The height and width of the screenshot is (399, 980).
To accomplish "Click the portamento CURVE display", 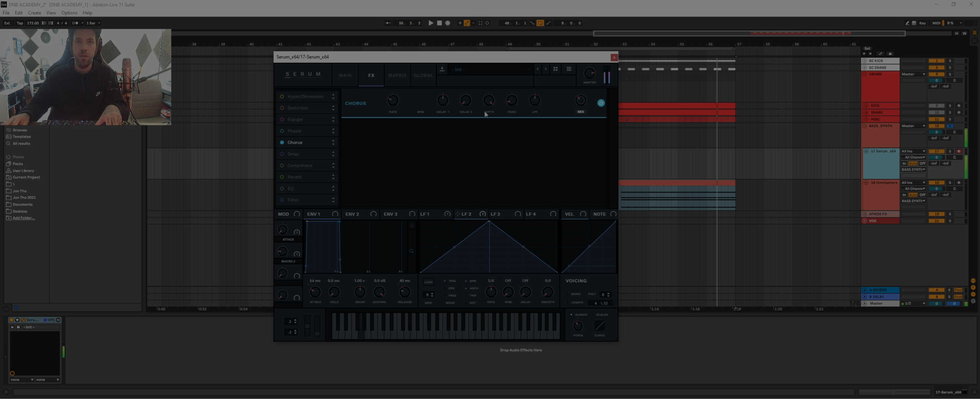I will (x=599, y=326).
